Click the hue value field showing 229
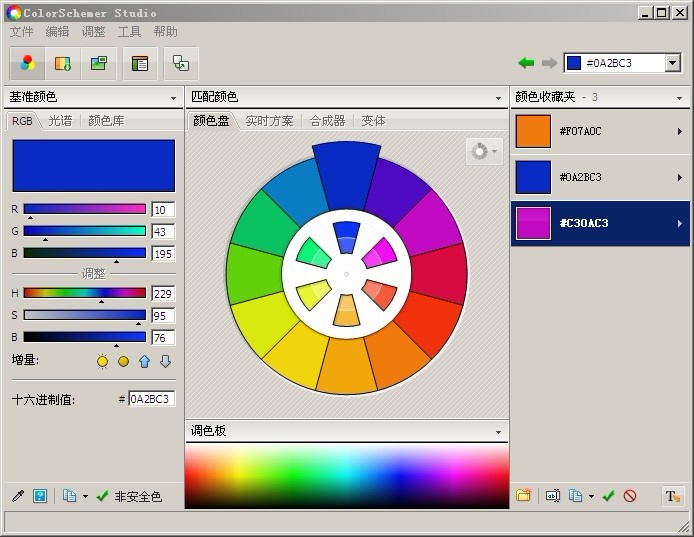This screenshot has height=537, width=694. tap(163, 293)
